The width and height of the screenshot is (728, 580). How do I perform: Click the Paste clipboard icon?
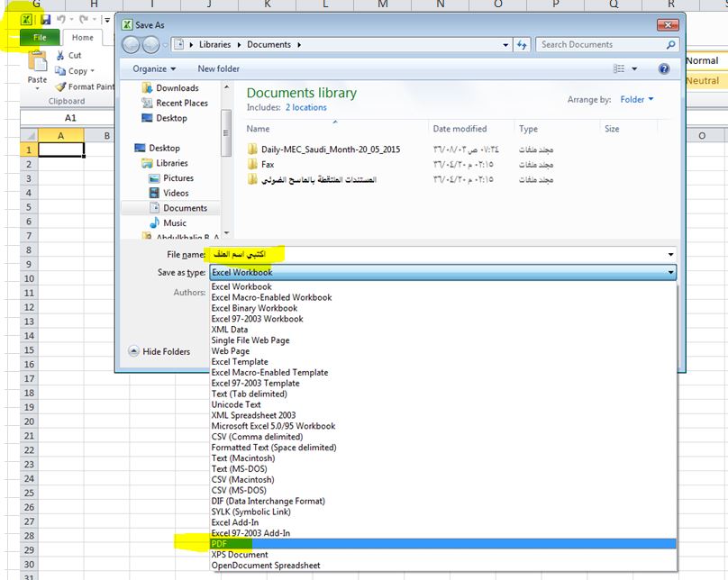point(37,62)
